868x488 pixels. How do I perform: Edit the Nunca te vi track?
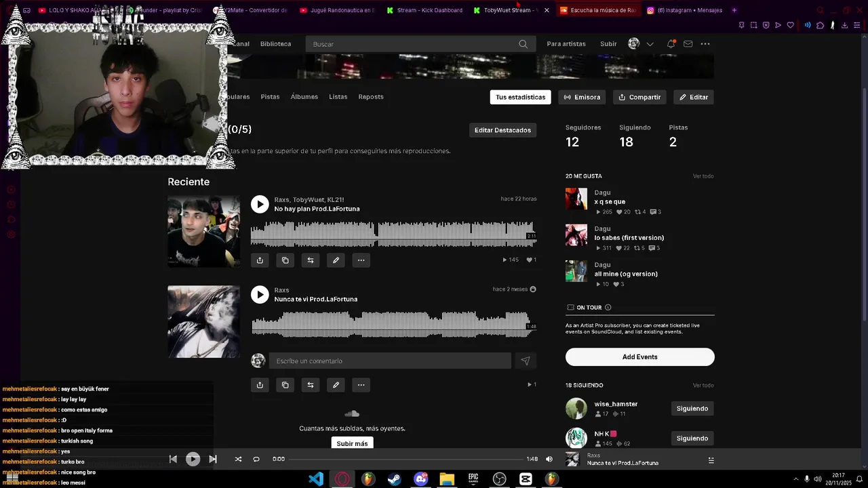(336, 385)
